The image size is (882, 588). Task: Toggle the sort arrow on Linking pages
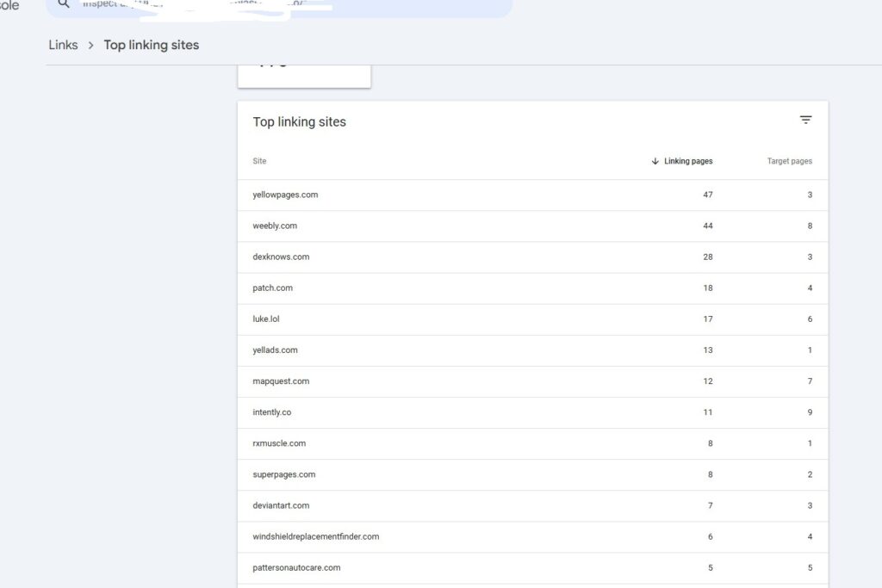click(656, 161)
